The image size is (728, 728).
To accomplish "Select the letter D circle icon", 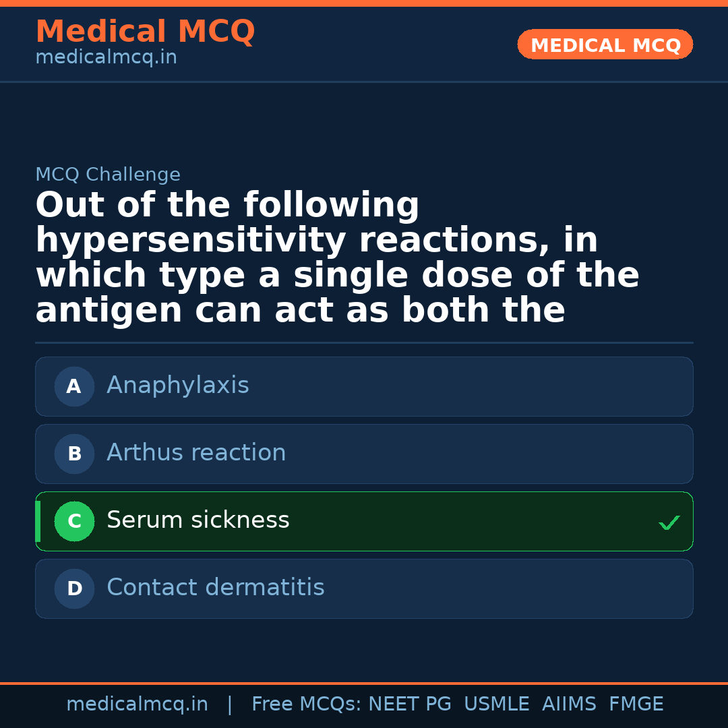I will [74, 588].
